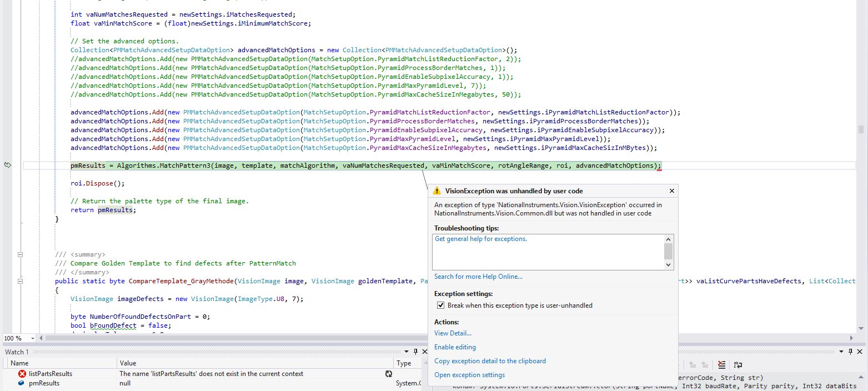The height and width of the screenshot is (391, 868).
Task: Click the troubleshooting tips scrollbar thumb
Action: 669,251
